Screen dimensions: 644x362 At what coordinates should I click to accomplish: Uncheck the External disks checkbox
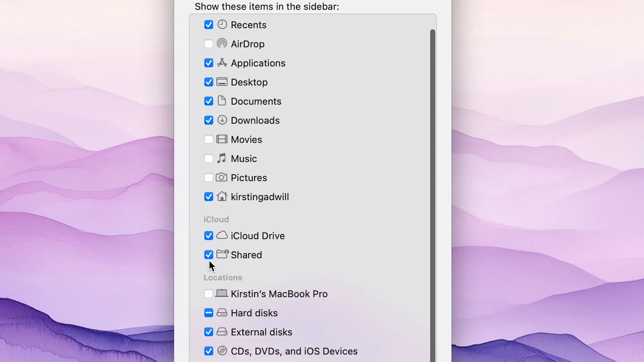point(209,332)
